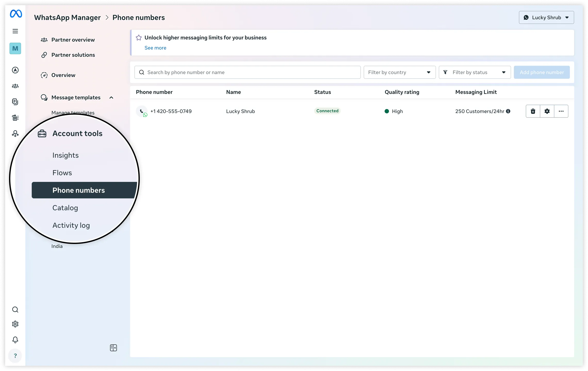The image size is (588, 371).
Task: Collapse sidebar panel icon
Action: pos(113,348)
